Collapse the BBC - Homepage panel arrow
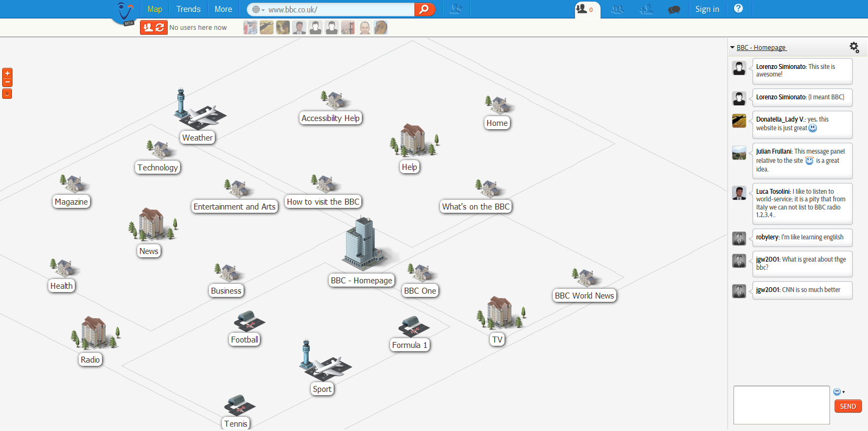 (x=732, y=48)
